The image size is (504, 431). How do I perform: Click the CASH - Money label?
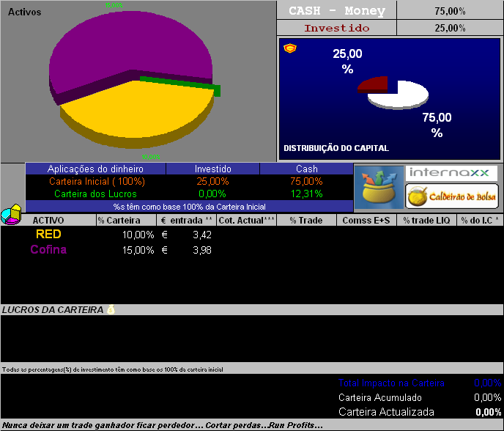(336, 10)
